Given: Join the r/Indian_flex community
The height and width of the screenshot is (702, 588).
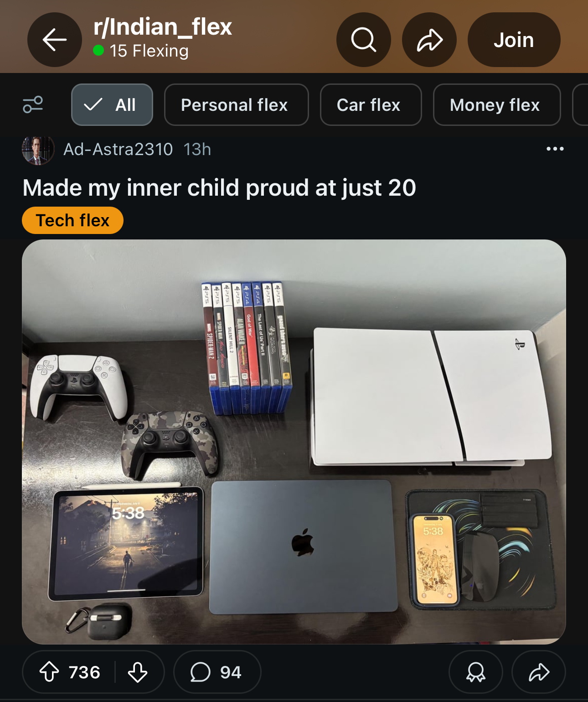Looking at the screenshot, I should (514, 40).
